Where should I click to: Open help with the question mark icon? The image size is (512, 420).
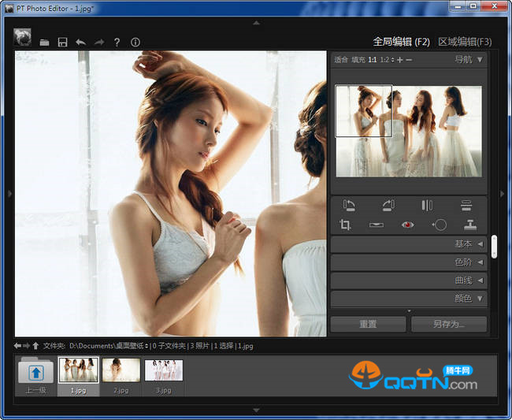[x=117, y=42]
